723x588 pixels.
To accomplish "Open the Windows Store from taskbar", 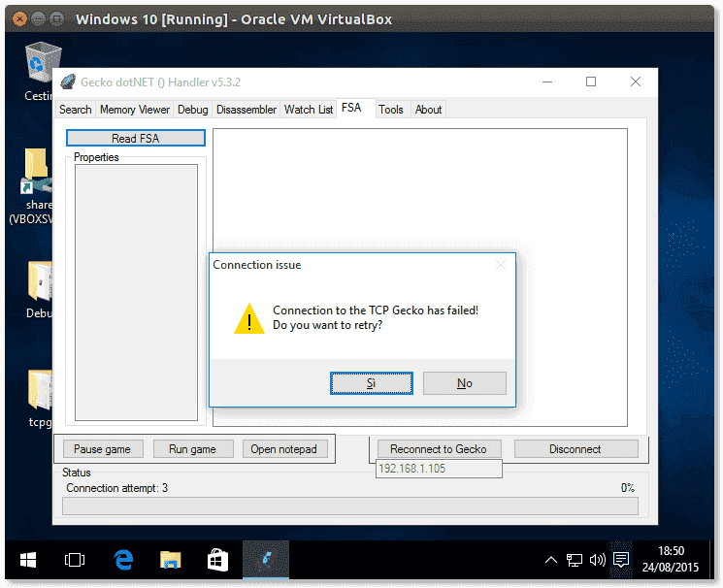I will (217, 560).
